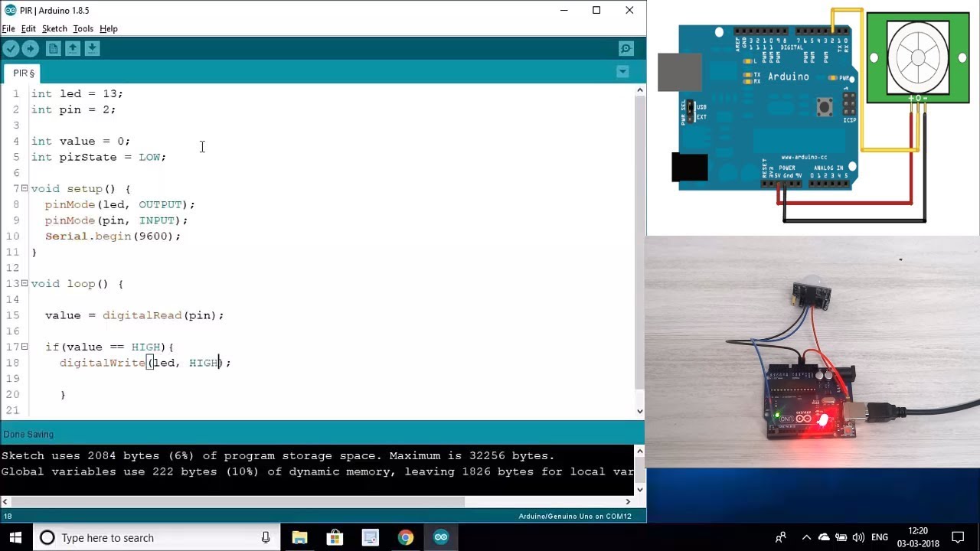Open the Tools menu
The height and width of the screenshot is (551, 980).
[83, 28]
